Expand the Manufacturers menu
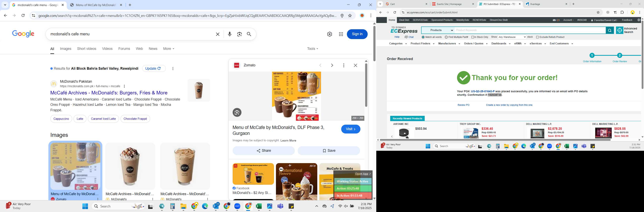The width and height of the screenshot is (644, 212). 449,44
